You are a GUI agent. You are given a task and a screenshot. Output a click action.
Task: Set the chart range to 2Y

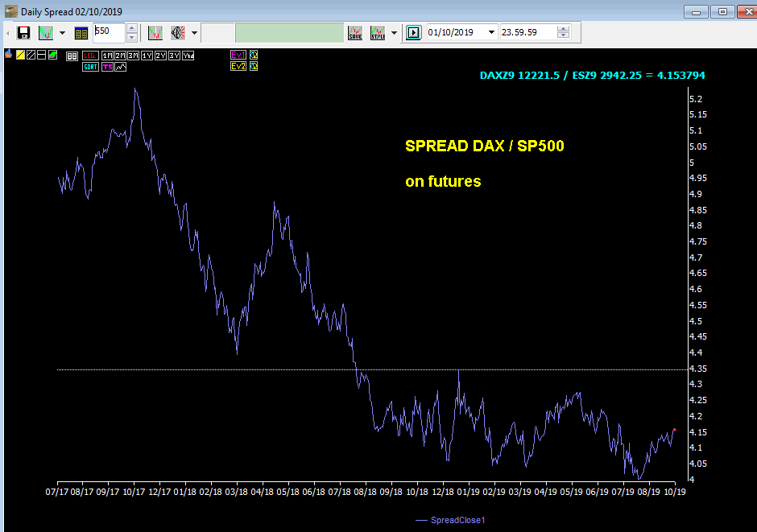pos(160,56)
